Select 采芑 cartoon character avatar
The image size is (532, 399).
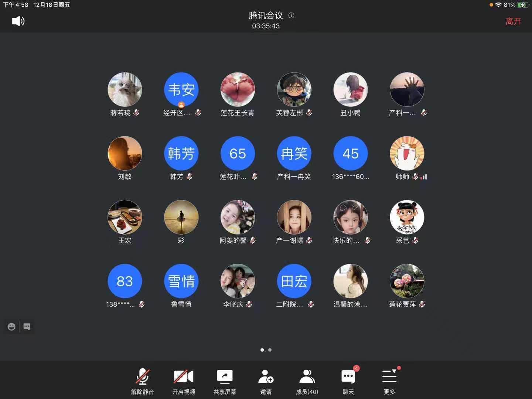(407, 217)
